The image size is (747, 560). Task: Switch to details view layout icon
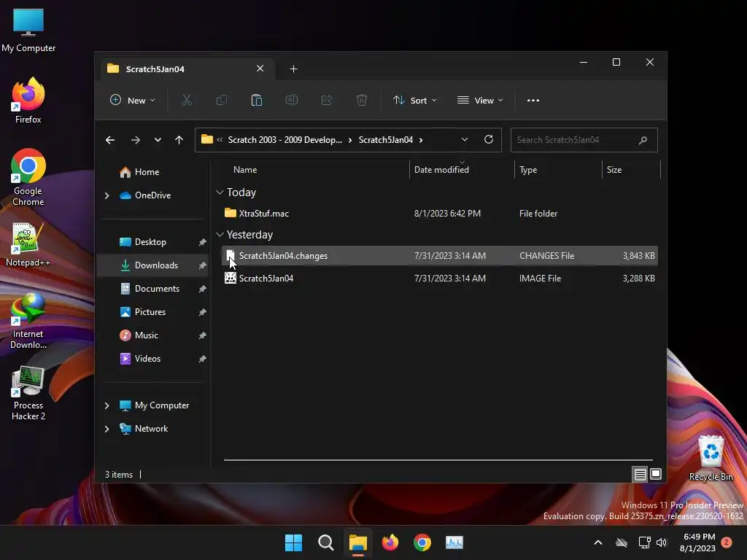[640, 474]
